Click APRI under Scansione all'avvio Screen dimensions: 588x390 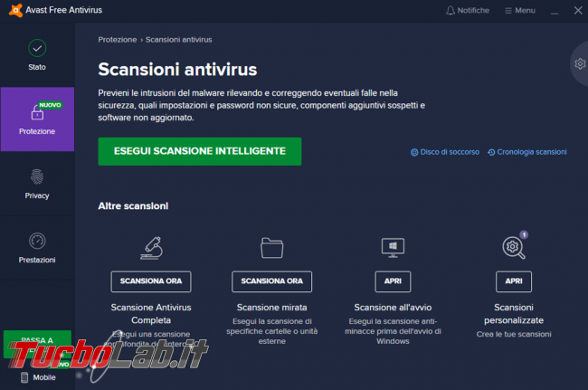[393, 281]
